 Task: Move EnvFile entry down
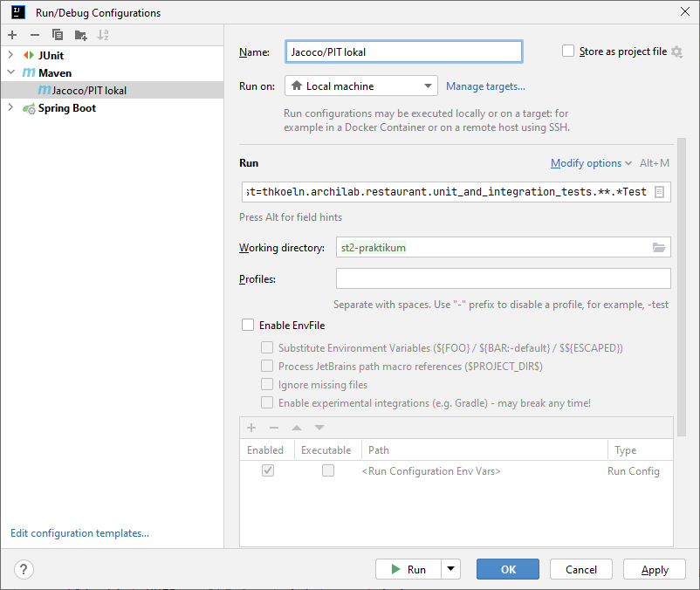(x=319, y=428)
